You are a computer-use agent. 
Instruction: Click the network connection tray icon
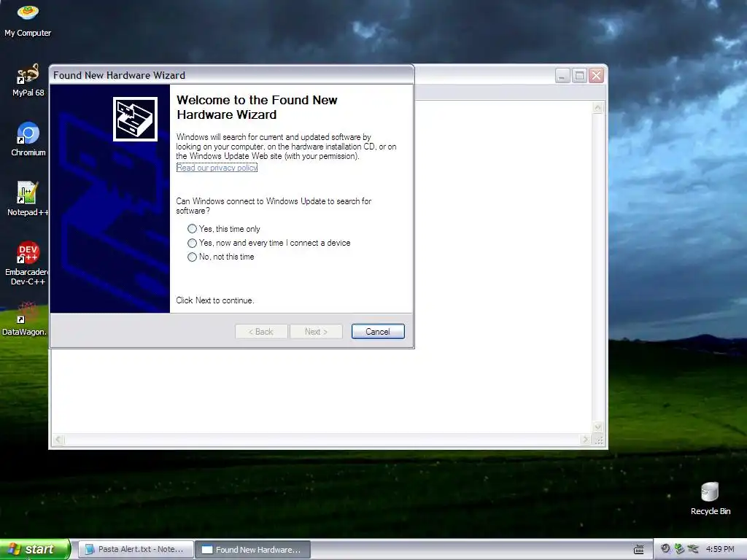[x=693, y=549]
